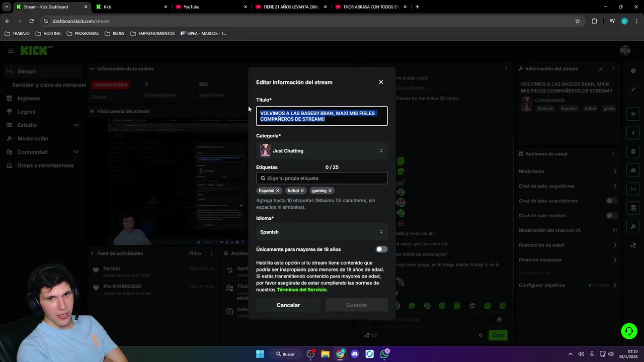Switch to the Kick browser tab
Viewport: 644px width, 362px height.
pyautogui.click(x=131, y=7)
